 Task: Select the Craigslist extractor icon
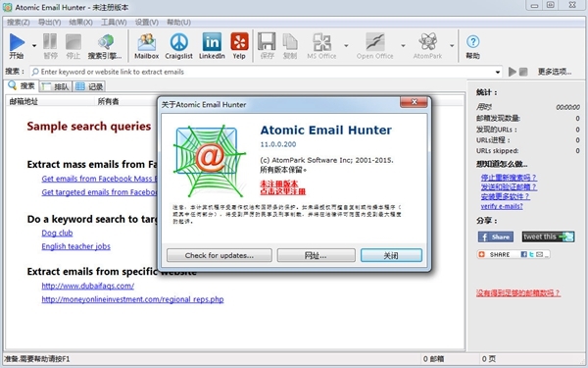pyautogui.click(x=179, y=41)
